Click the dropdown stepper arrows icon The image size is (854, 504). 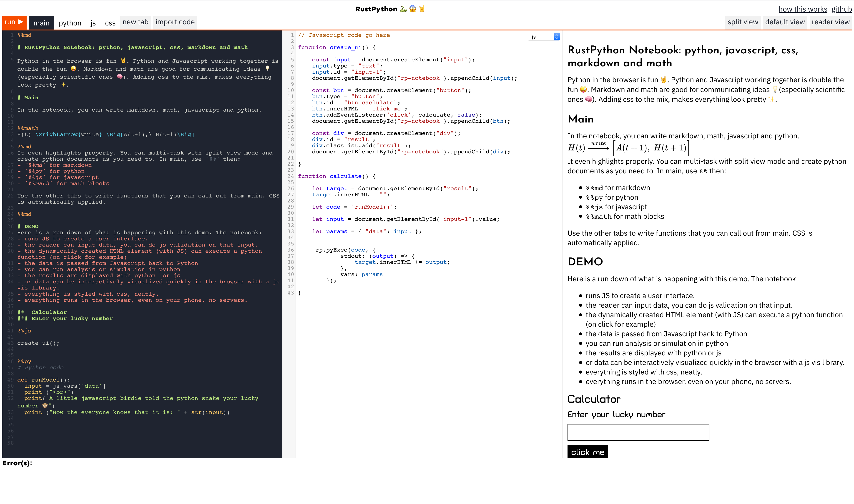557,37
